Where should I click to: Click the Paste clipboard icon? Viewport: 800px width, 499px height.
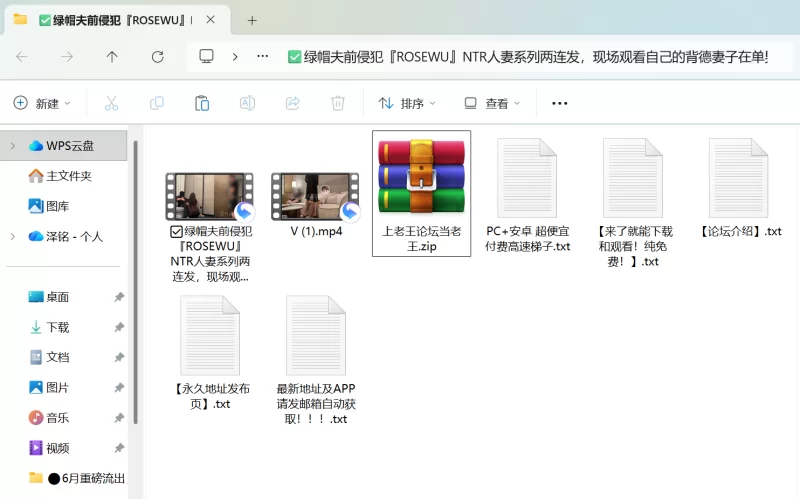(202, 103)
